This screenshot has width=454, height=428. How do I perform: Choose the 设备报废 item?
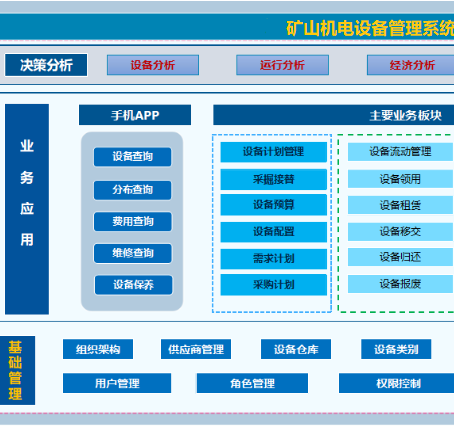[401, 284]
